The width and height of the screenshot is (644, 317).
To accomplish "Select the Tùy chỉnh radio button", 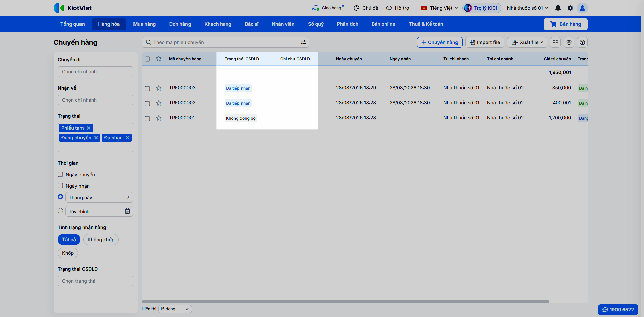I will (60, 211).
